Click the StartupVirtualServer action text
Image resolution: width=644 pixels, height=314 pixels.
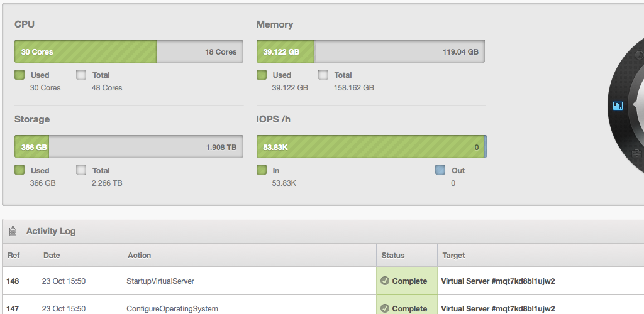coord(160,281)
